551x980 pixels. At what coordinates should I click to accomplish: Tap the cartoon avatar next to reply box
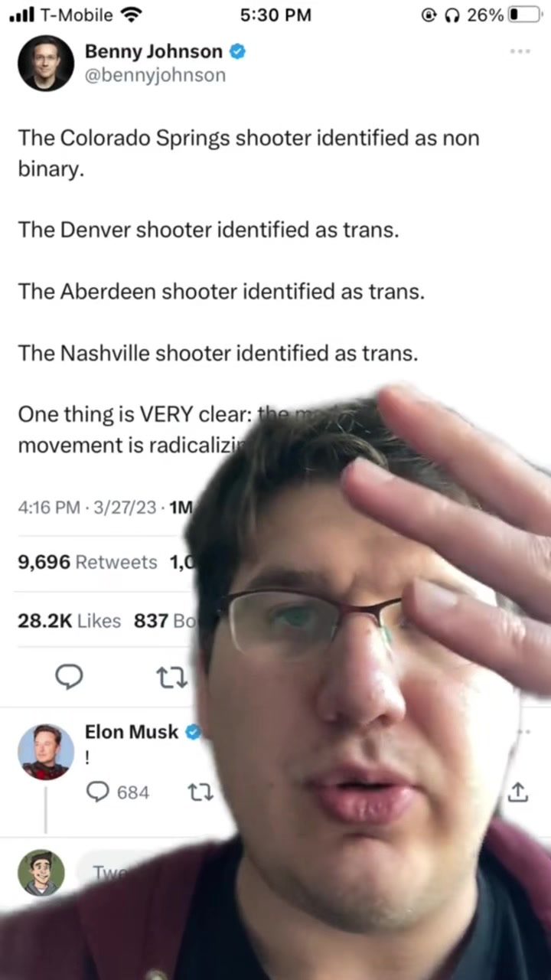(41, 873)
